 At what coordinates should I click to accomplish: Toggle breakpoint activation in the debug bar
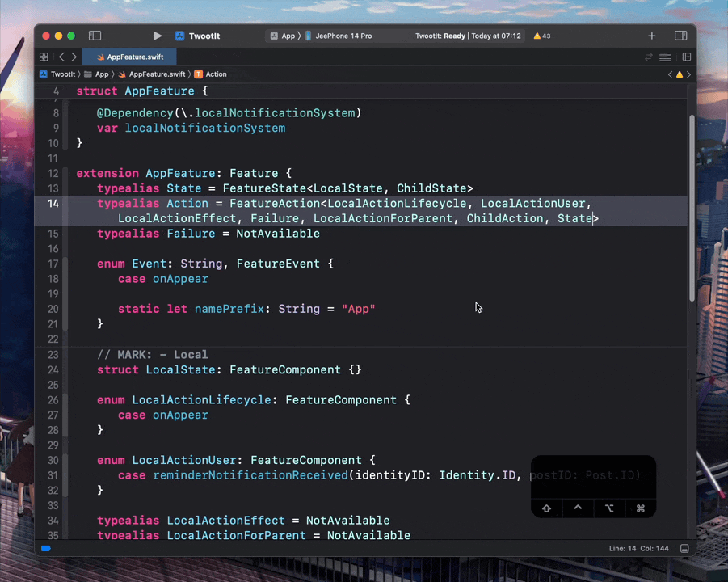pos(45,548)
